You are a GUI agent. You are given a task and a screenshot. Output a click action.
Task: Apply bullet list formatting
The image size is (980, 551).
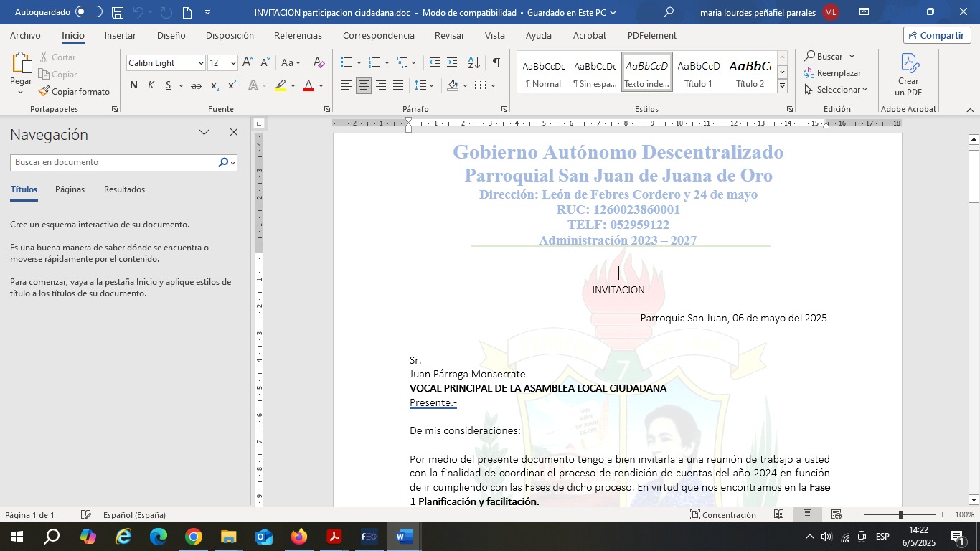(x=346, y=63)
